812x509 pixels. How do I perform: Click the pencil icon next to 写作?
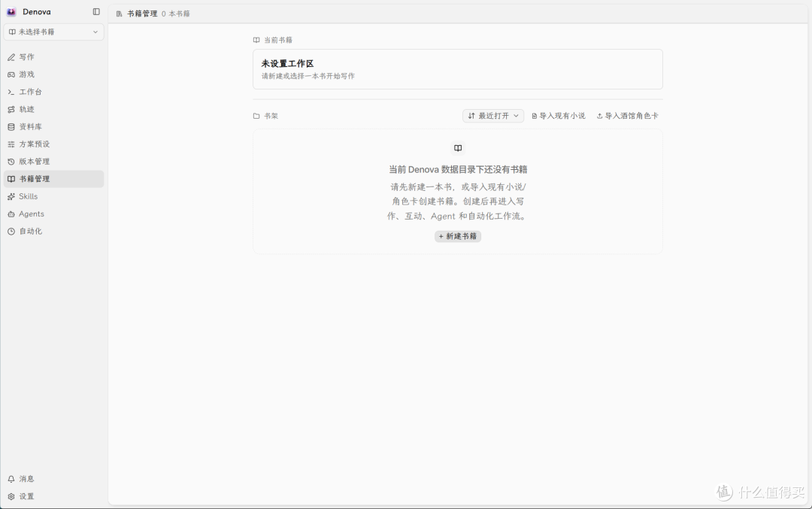11,57
